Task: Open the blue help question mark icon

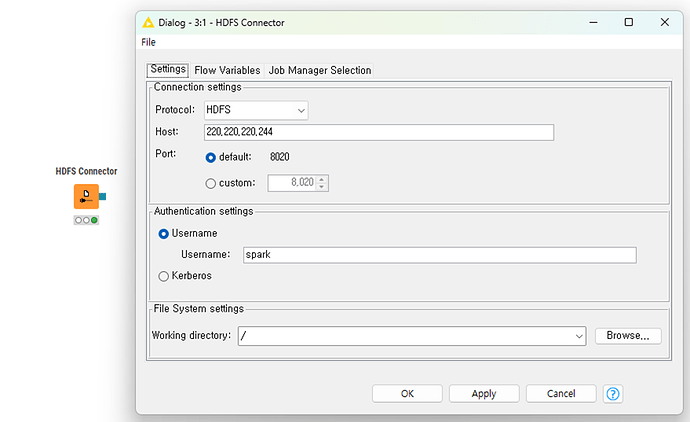Action: [x=613, y=393]
